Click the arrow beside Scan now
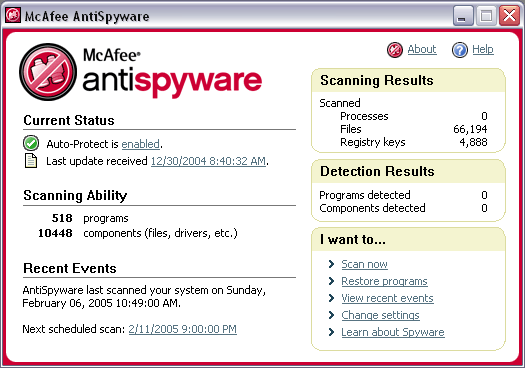 (331, 264)
